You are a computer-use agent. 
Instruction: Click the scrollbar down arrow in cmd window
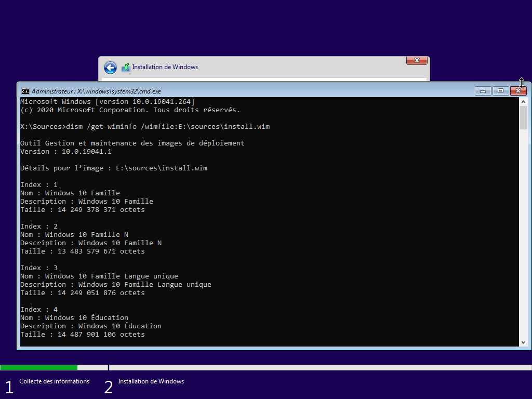[x=523, y=342]
